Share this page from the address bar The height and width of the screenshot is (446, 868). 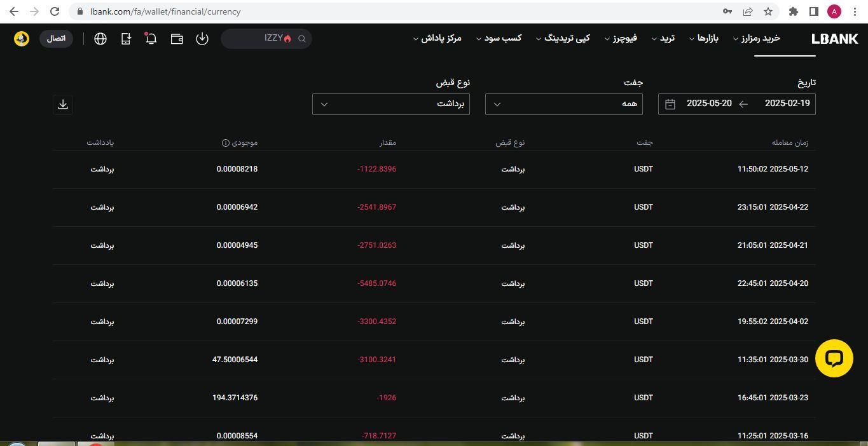coord(748,11)
